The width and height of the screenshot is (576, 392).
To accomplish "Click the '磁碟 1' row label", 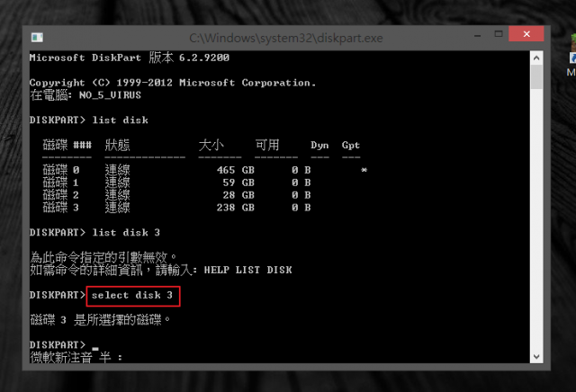I will (x=61, y=183).
